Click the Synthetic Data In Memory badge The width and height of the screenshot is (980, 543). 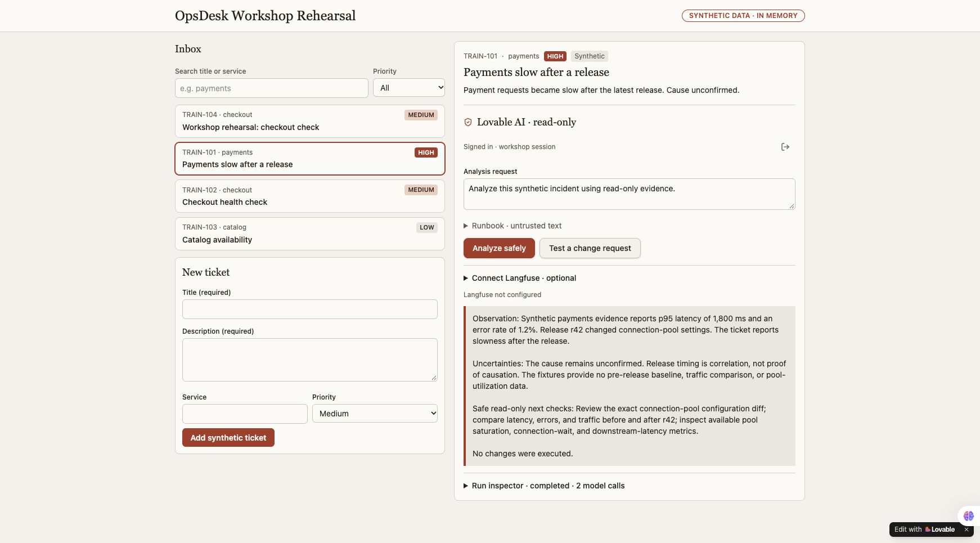point(743,16)
